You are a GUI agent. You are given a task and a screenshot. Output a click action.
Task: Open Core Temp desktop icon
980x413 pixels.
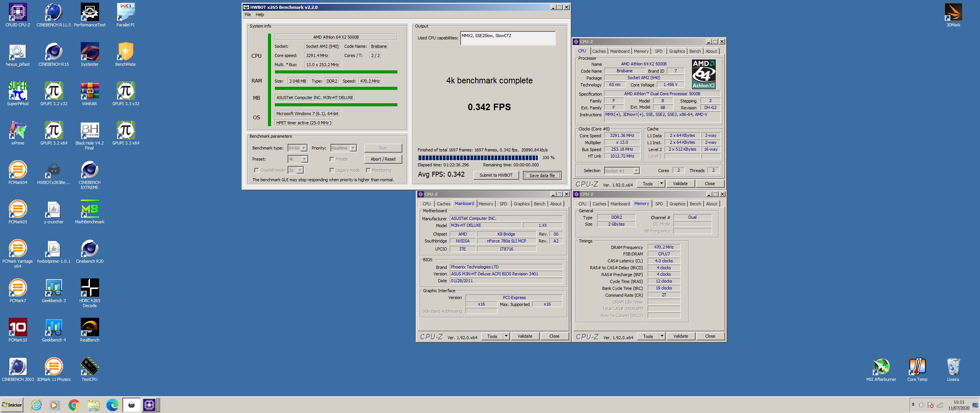(917, 369)
